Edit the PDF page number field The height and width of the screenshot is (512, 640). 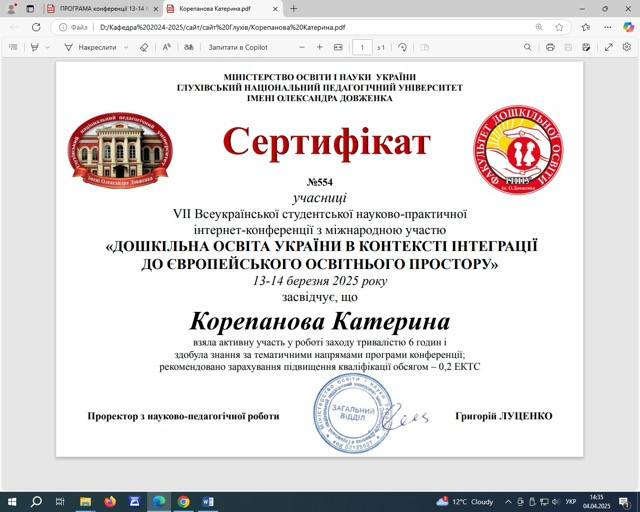click(362, 47)
